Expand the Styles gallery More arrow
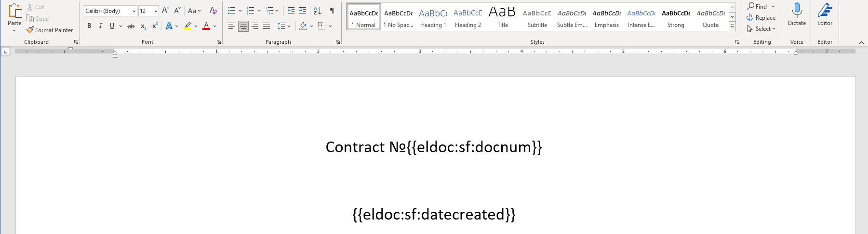 pos(732,26)
